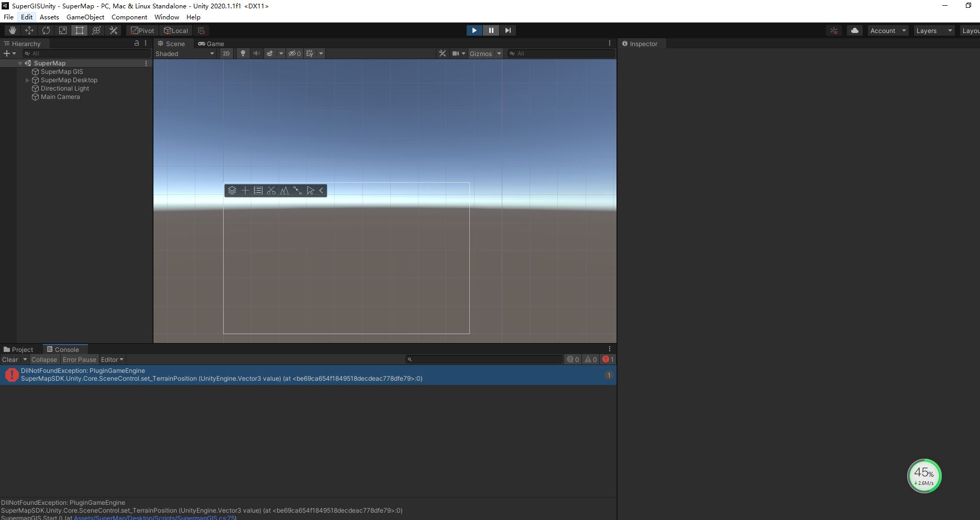Open the Component menu
This screenshot has height=520, width=980.
[129, 17]
